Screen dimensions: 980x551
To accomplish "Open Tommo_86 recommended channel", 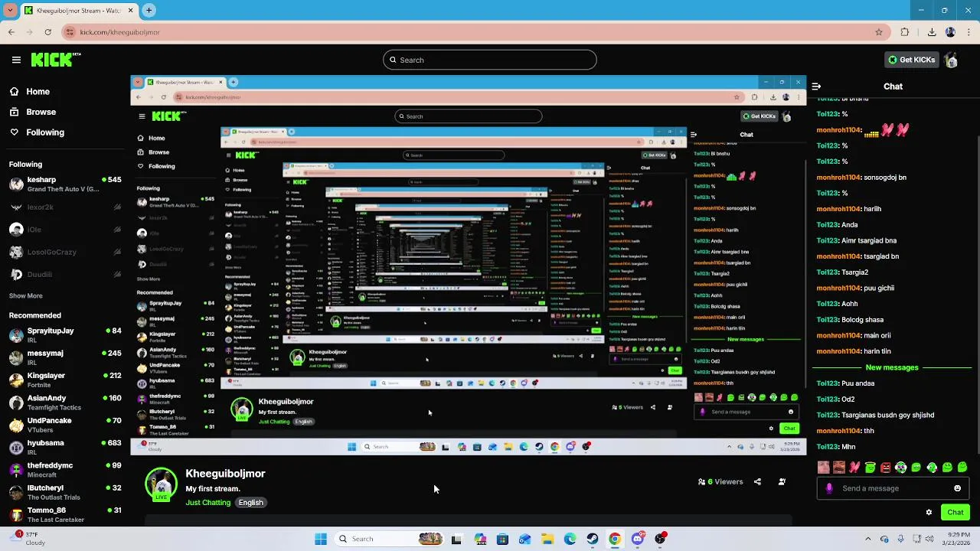I will tap(64, 514).
